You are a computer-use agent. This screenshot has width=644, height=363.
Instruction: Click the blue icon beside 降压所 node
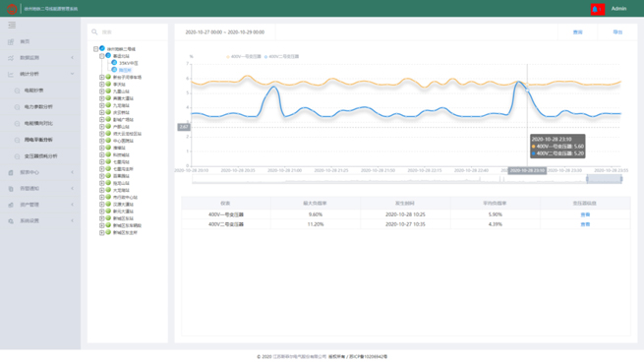114,70
